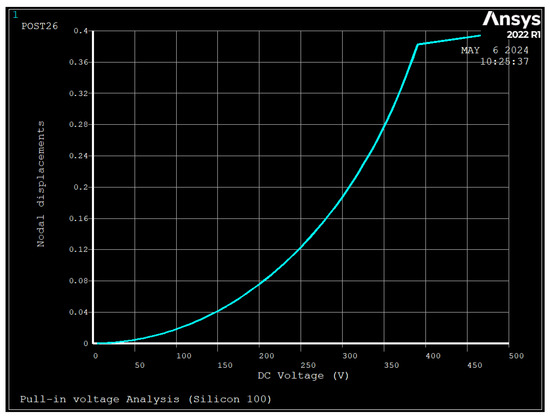The width and height of the screenshot is (550, 418).
Task: Click the 250 x-axis tick label
Action: [308, 365]
